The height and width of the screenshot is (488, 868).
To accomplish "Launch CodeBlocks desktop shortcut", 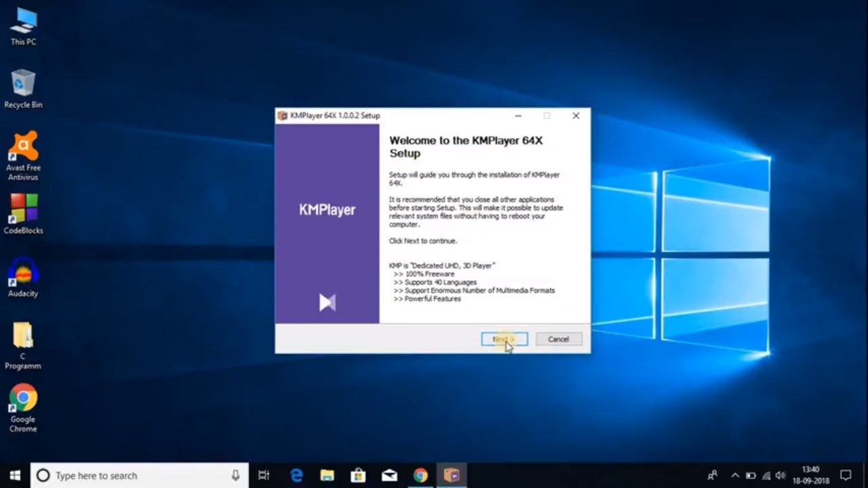I will tap(23, 214).
